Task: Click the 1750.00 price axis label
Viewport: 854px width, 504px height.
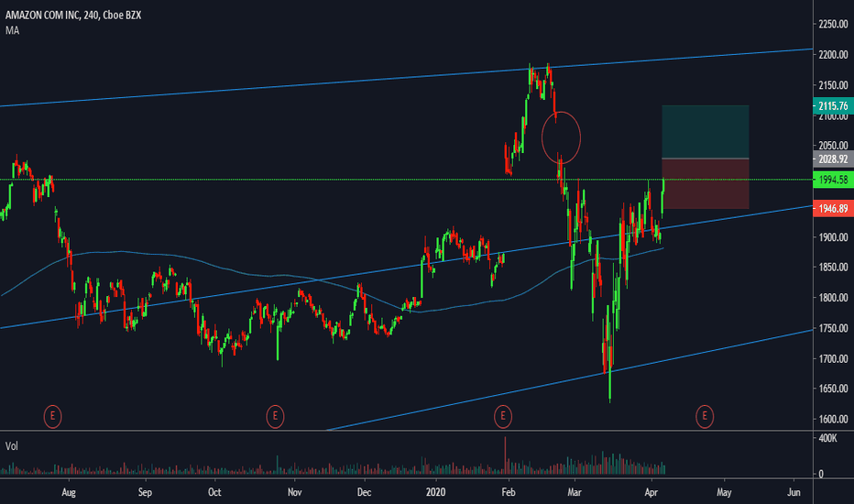Action: point(833,328)
